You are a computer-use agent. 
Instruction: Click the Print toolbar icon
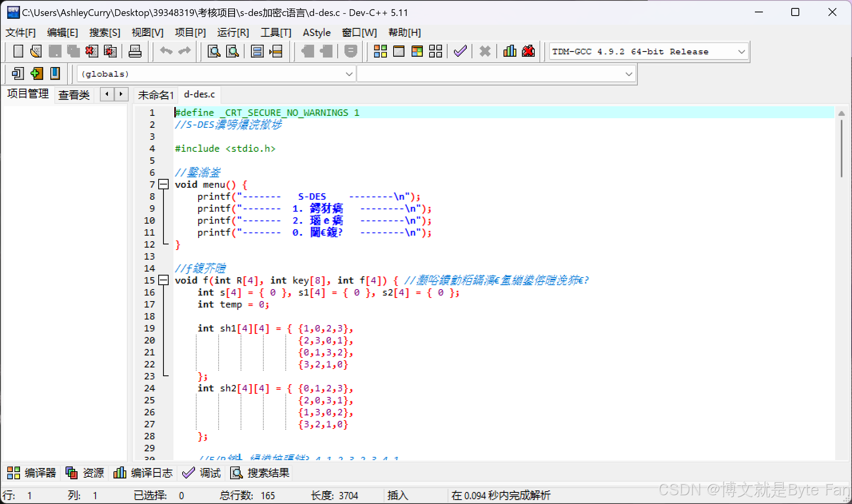[x=135, y=51]
